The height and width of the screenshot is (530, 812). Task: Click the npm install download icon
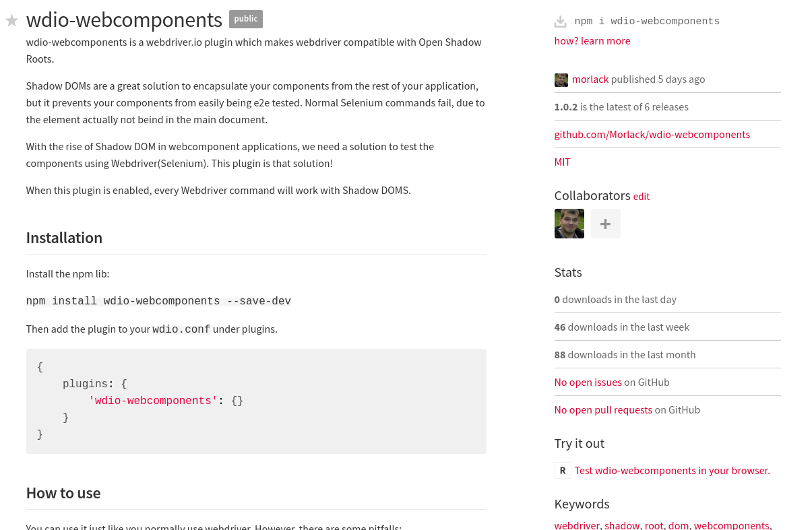(561, 22)
